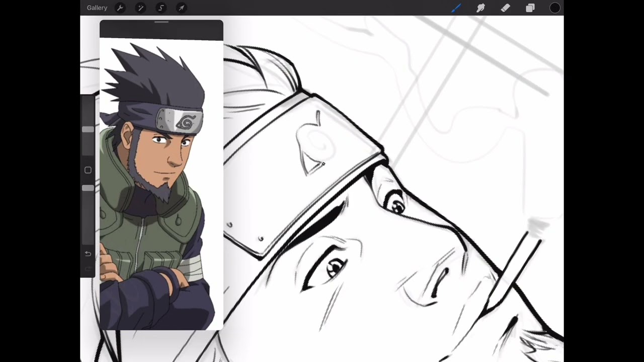Screen dimensions: 644x362
Task: Adjust the brush size slider
Action: 88,129
